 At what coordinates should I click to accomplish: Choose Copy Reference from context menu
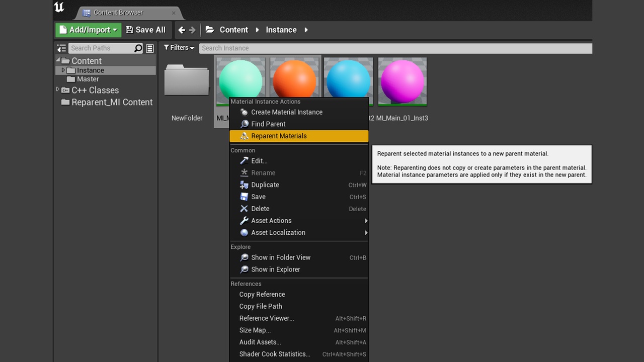[299, 295]
